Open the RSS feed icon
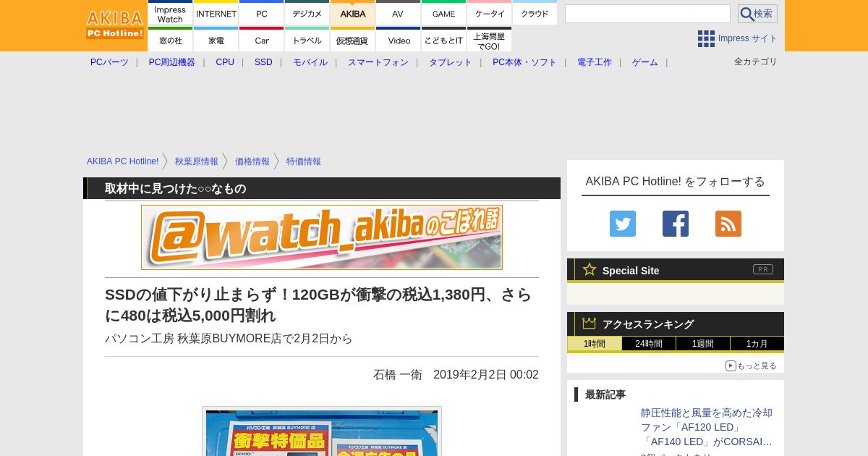Image resolution: width=868 pixels, height=456 pixels. point(728,224)
